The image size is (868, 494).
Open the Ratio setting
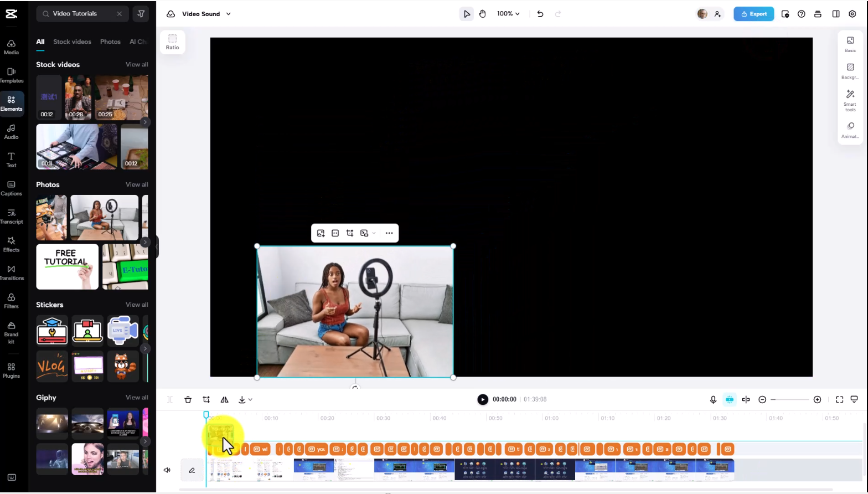(173, 42)
